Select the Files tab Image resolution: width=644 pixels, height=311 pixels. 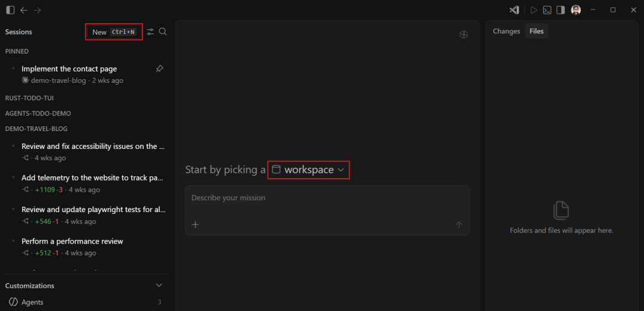click(x=537, y=31)
